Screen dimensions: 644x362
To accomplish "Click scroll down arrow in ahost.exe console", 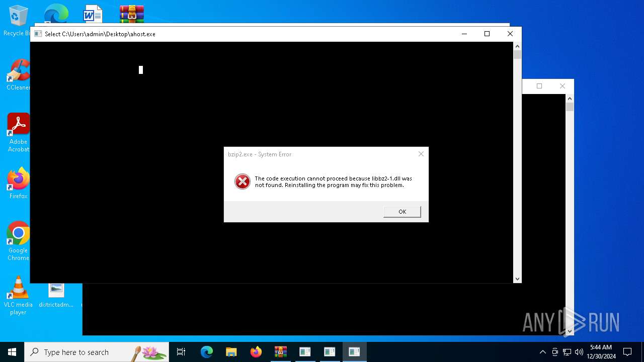I will [517, 279].
